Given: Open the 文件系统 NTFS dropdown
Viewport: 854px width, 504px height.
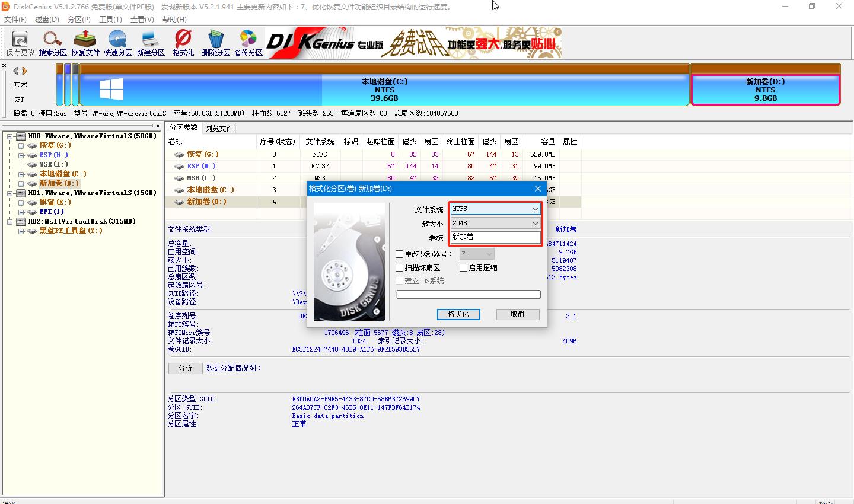Looking at the screenshot, I should 495,209.
